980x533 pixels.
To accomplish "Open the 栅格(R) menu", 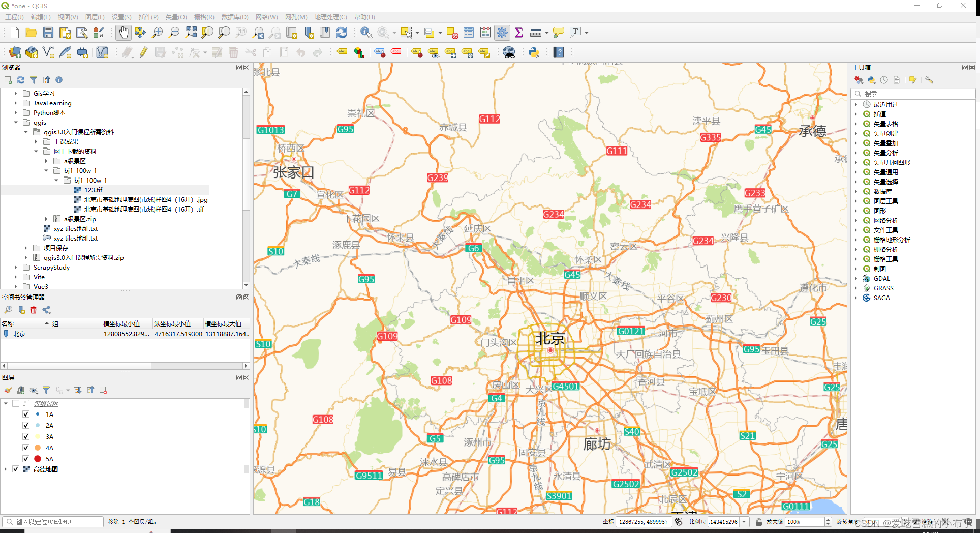I will 204,17.
